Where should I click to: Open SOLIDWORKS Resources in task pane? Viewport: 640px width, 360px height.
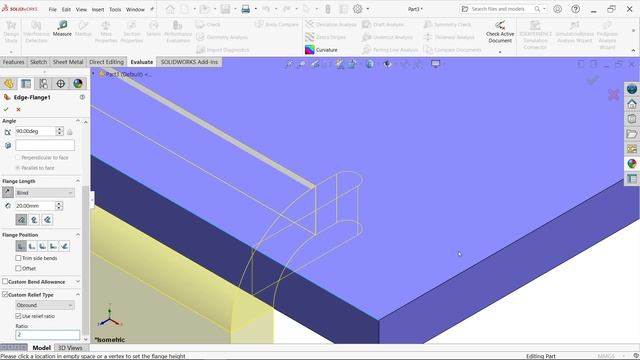pos(632,89)
